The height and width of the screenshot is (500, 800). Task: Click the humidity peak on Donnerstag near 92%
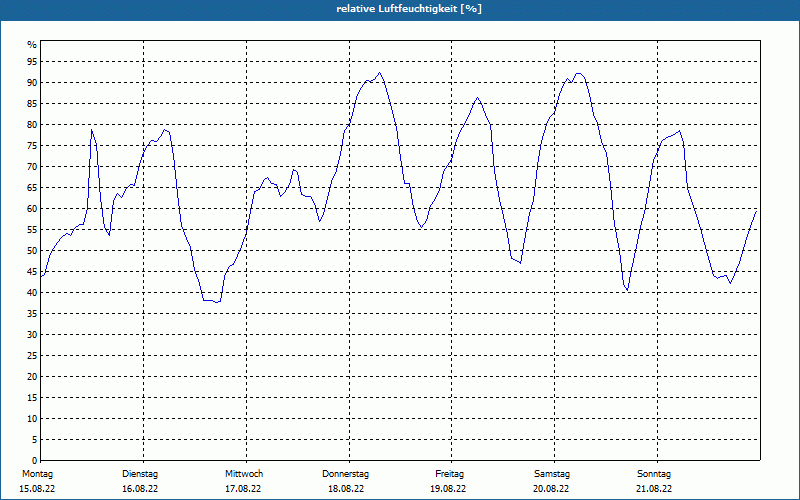point(379,72)
